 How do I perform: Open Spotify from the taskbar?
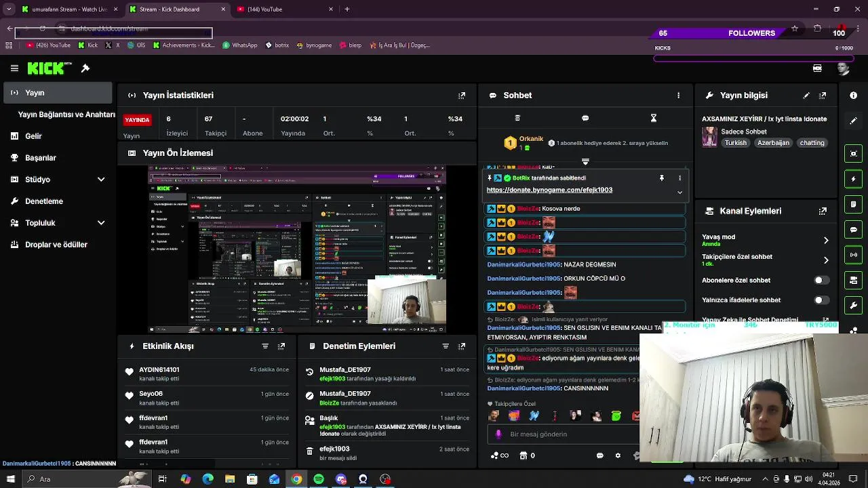[x=319, y=479]
